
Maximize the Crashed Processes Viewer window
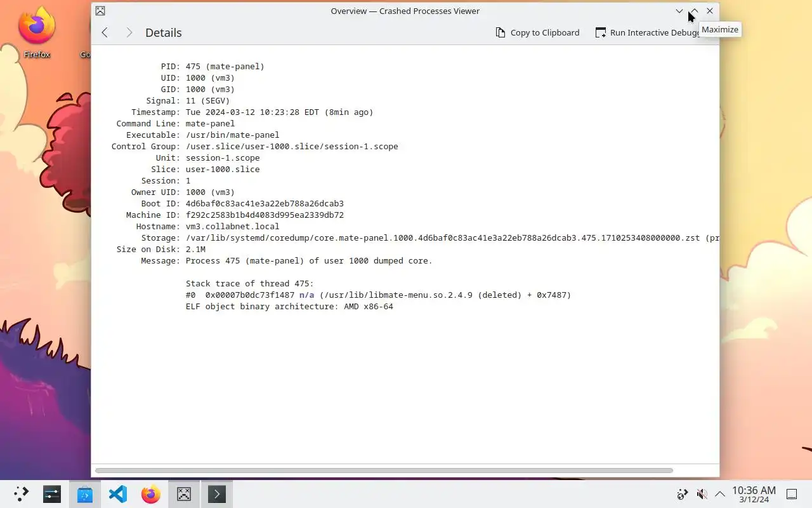(x=695, y=11)
